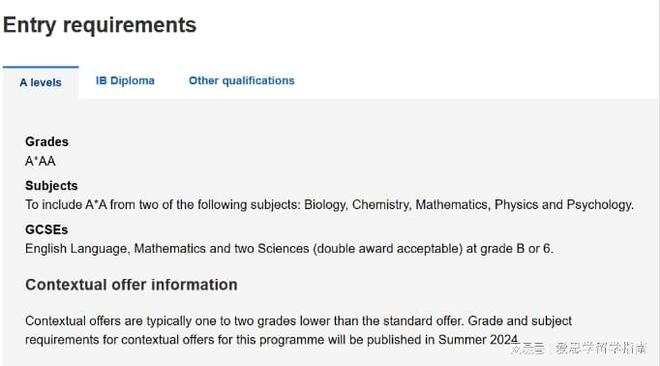The width and height of the screenshot is (660, 366).
Task: Click the A*AA grade text
Action: pos(40,161)
